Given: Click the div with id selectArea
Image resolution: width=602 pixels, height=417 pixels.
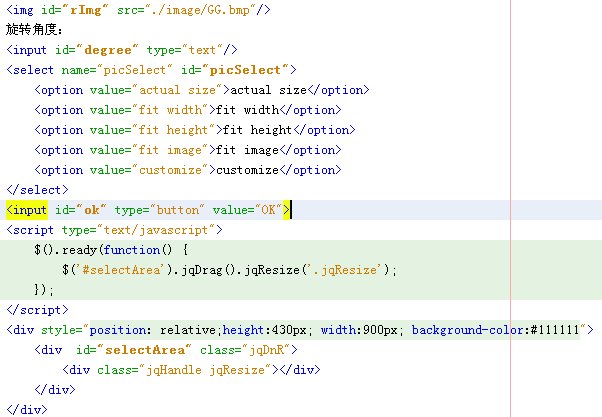Looking at the screenshot, I should (166, 350).
